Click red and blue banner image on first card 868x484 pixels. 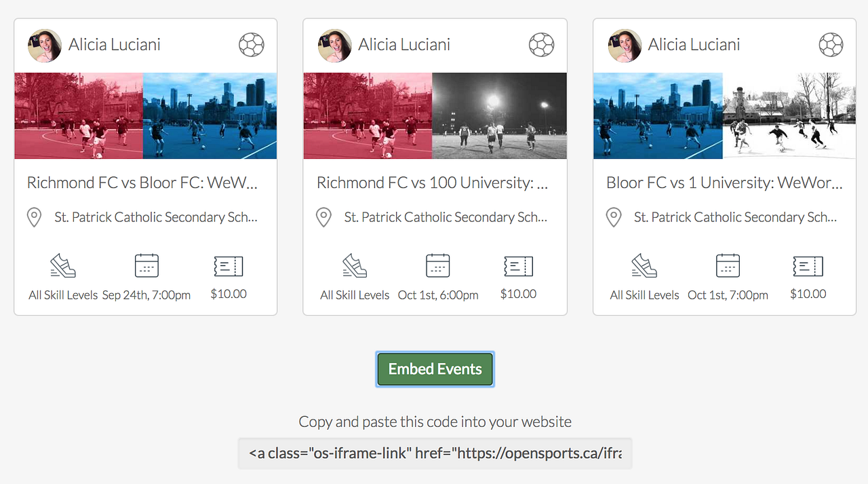click(x=146, y=116)
